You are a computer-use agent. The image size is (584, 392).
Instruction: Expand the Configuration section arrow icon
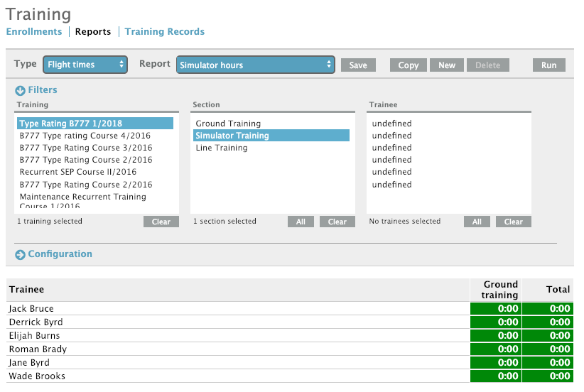[x=20, y=255]
